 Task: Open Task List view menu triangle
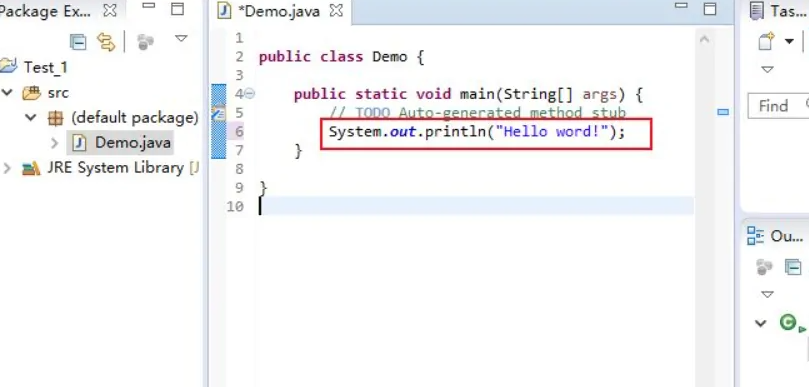pos(767,69)
